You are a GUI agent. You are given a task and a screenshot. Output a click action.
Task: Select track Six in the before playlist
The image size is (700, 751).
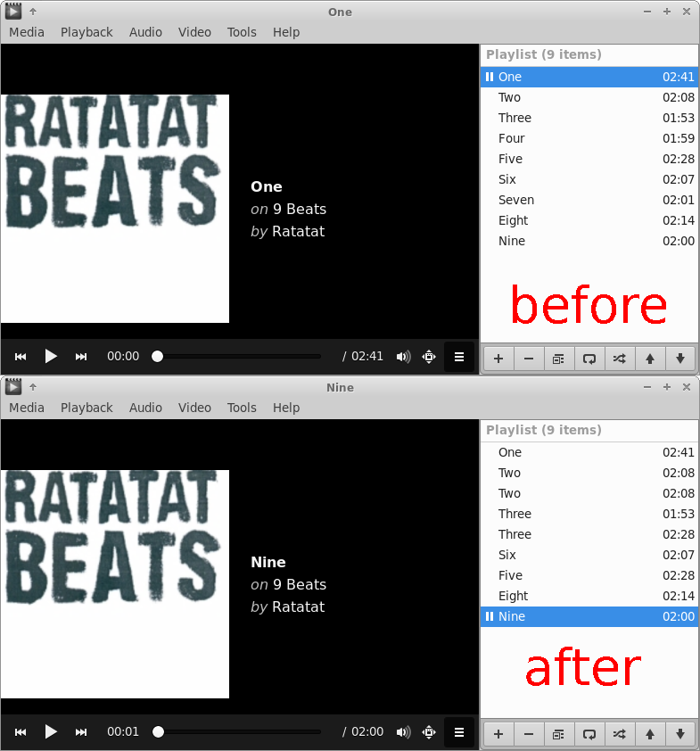point(589,179)
